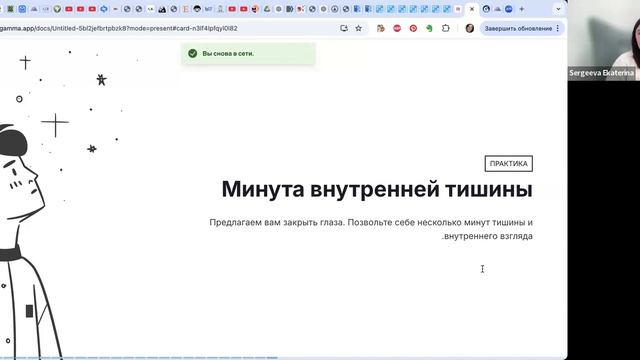The image size is (640, 360).
Task: Click the heading Минута внутренней тишины
Action: [377, 189]
